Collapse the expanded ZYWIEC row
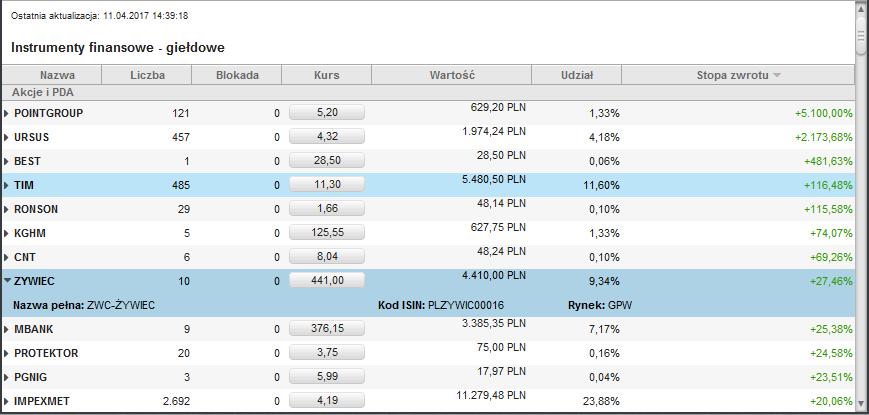 point(7,281)
